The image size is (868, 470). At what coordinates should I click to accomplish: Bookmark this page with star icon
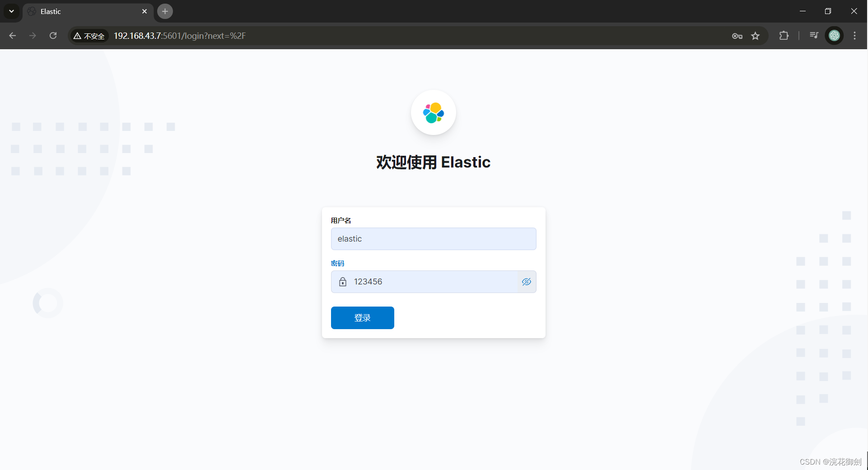755,36
